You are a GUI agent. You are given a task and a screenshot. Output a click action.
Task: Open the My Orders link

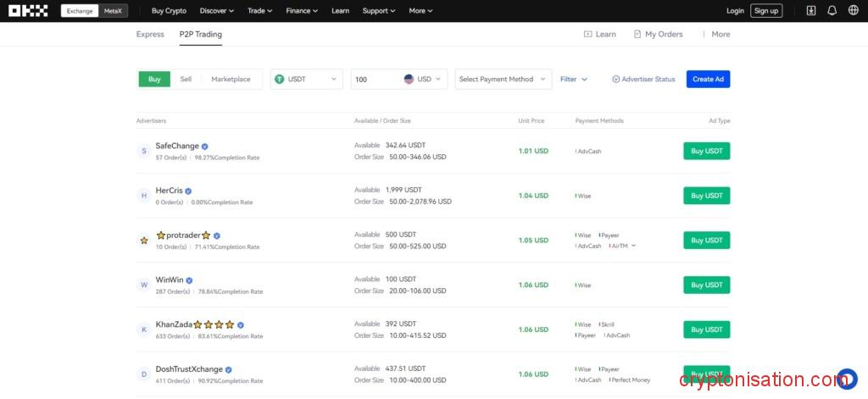coord(658,34)
